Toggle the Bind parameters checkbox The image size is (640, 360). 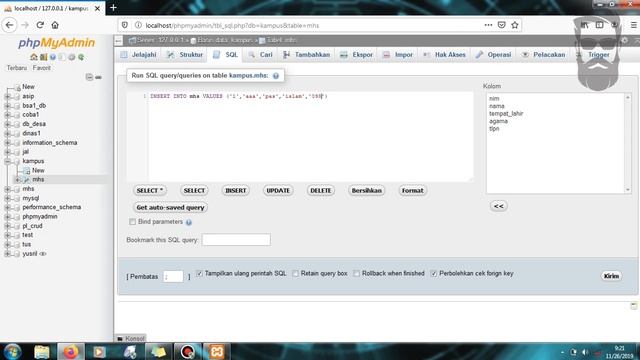point(132,222)
